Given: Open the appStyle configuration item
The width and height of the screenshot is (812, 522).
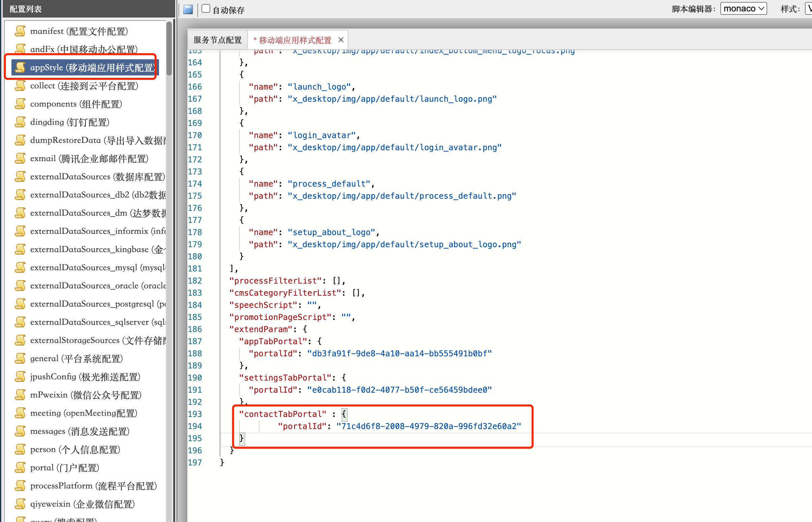Looking at the screenshot, I should pyautogui.click(x=92, y=67).
